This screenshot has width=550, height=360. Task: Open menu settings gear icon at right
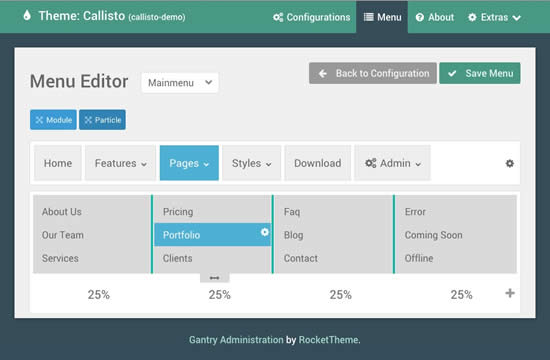[x=510, y=163]
